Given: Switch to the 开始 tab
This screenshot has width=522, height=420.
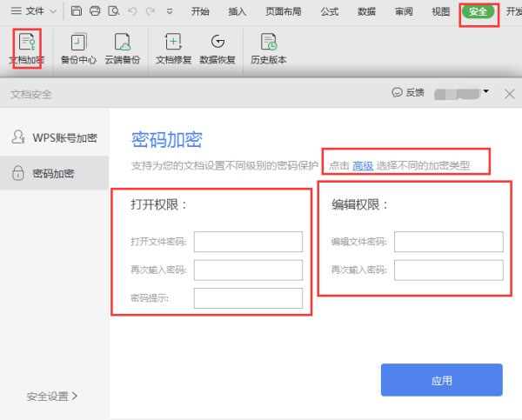Looking at the screenshot, I should coord(200,11).
